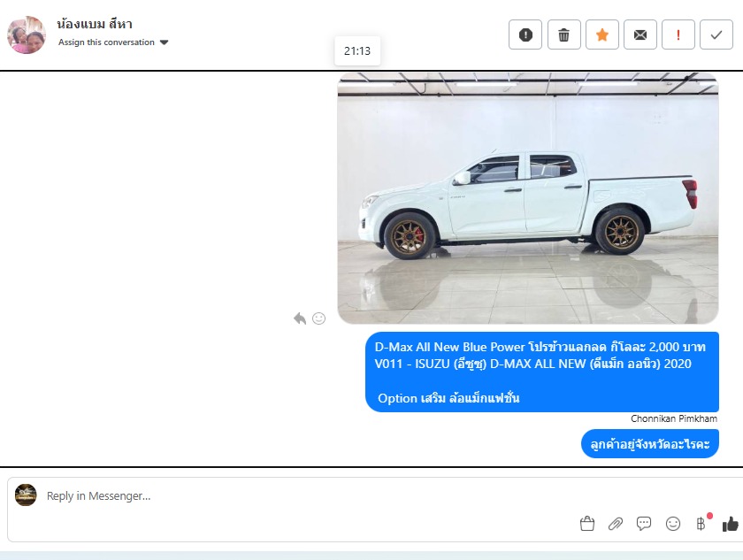This screenshot has width=743, height=560.
Task: Open Assign this conversation menu label
Action: pyautogui.click(x=106, y=42)
